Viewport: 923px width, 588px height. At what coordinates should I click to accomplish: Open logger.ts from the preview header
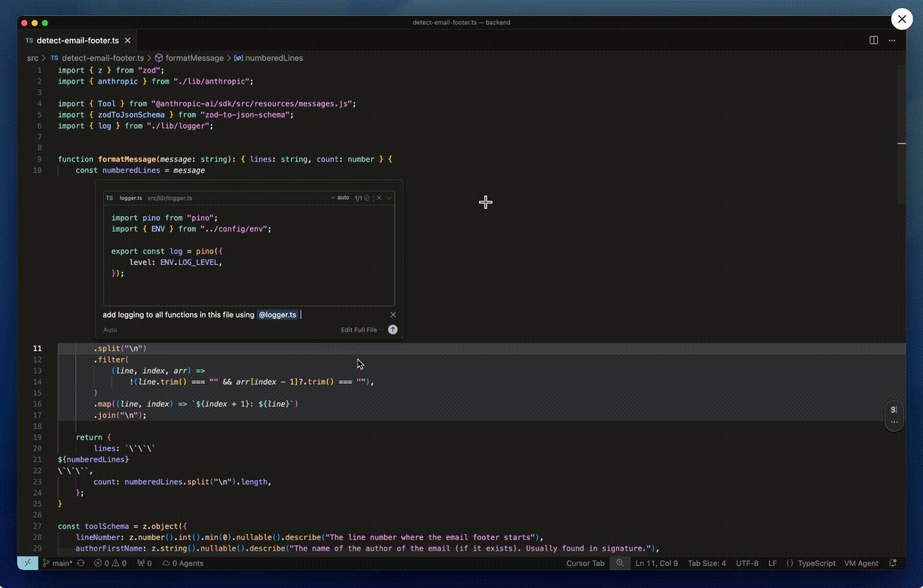tap(131, 198)
